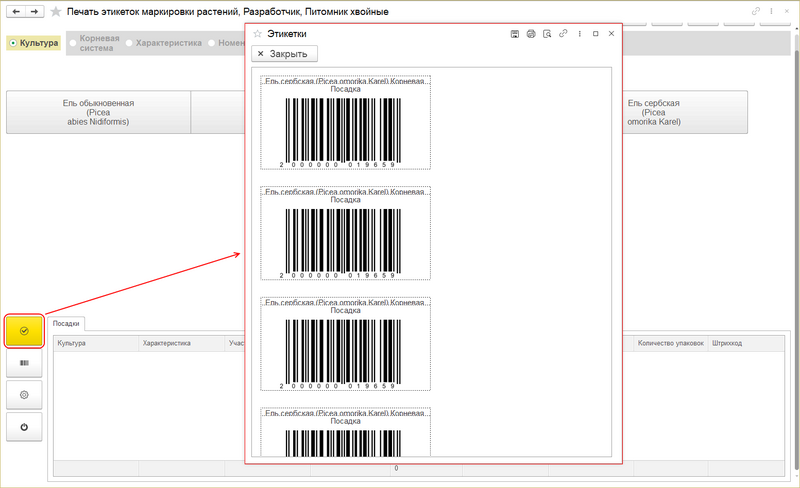Click the yellow checkmark print button
Screen dimensions: 800x488
pyautogui.click(x=24, y=331)
